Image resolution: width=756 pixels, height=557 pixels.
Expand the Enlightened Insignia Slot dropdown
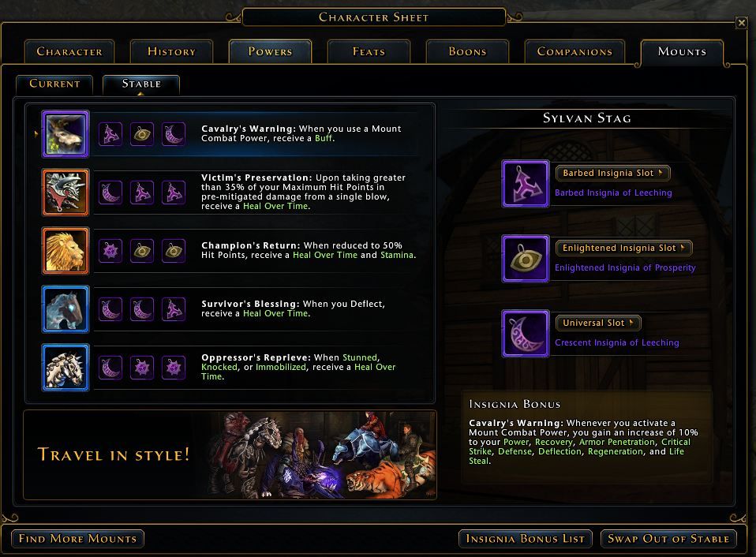pyautogui.click(x=624, y=248)
